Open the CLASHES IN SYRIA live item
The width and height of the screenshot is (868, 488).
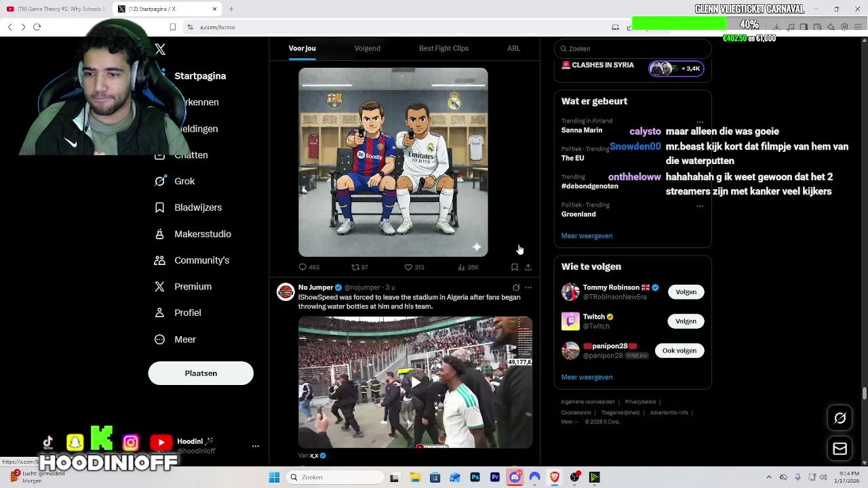tap(633, 66)
